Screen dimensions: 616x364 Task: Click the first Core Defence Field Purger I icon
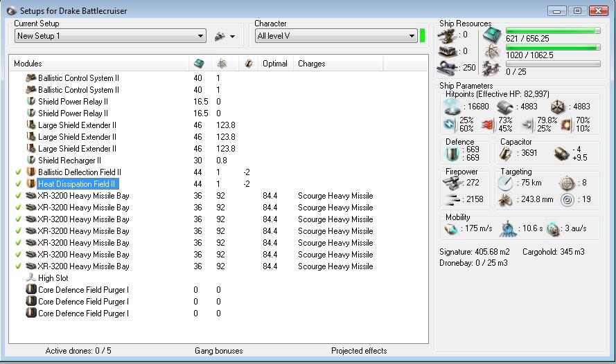pyautogui.click(x=30, y=290)
